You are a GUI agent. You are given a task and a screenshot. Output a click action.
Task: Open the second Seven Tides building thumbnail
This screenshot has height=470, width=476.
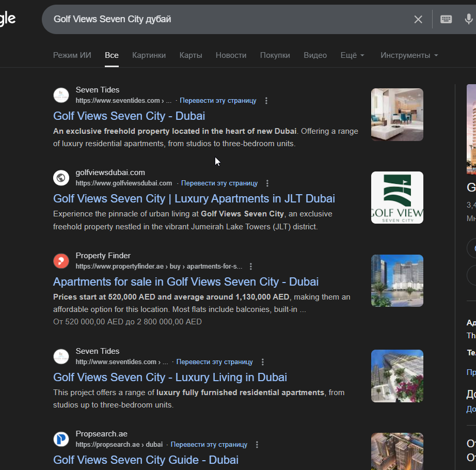click(x=397, y=376)
